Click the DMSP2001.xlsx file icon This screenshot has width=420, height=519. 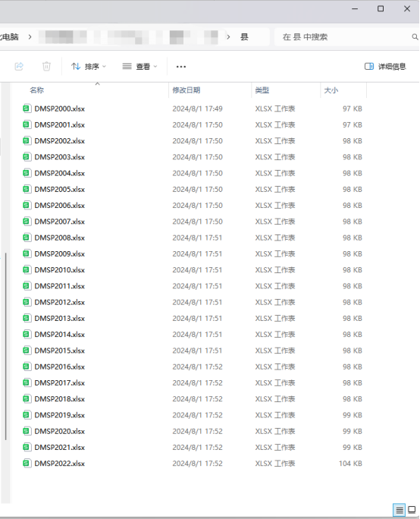27,124
